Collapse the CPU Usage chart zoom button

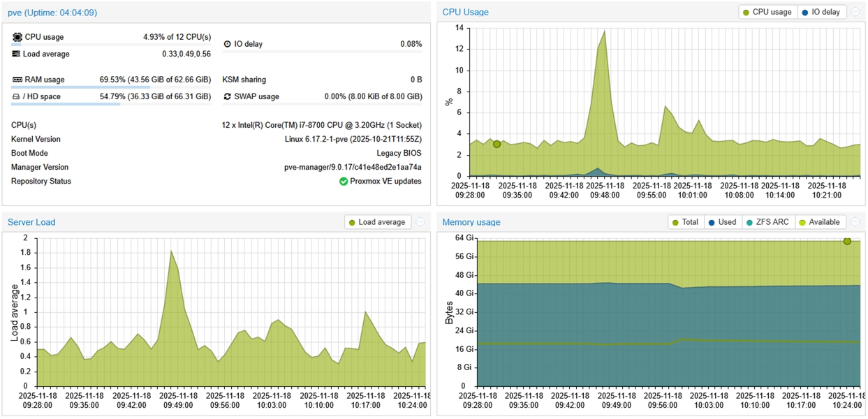pyautogui.click(x=855, y=12)
